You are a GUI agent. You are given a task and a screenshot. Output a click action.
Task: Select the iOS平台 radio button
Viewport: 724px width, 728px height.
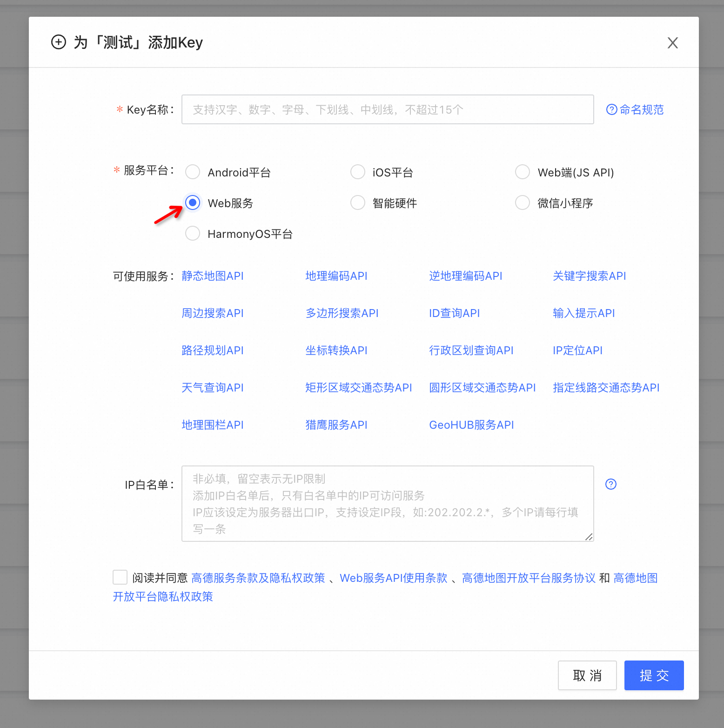pos(357,172)
